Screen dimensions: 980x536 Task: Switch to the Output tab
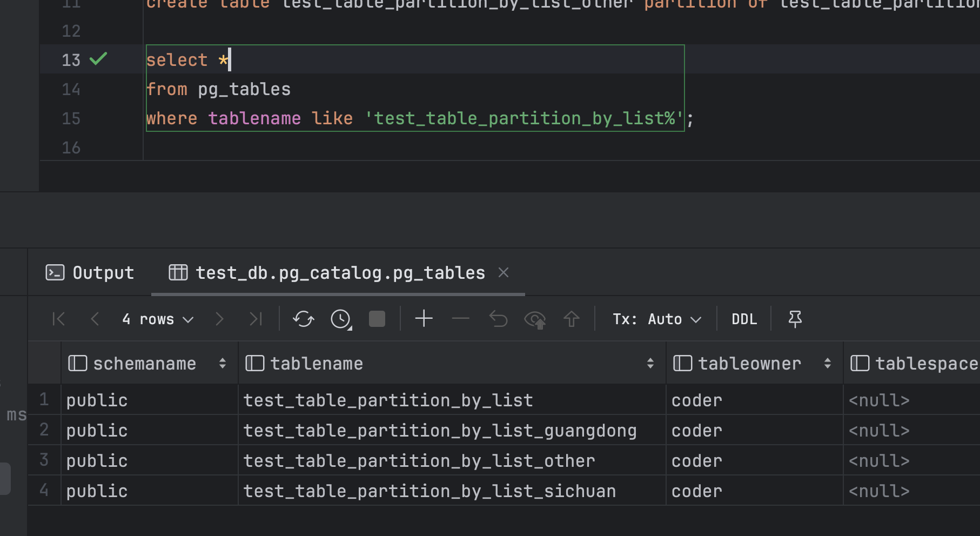click(90, 273)
